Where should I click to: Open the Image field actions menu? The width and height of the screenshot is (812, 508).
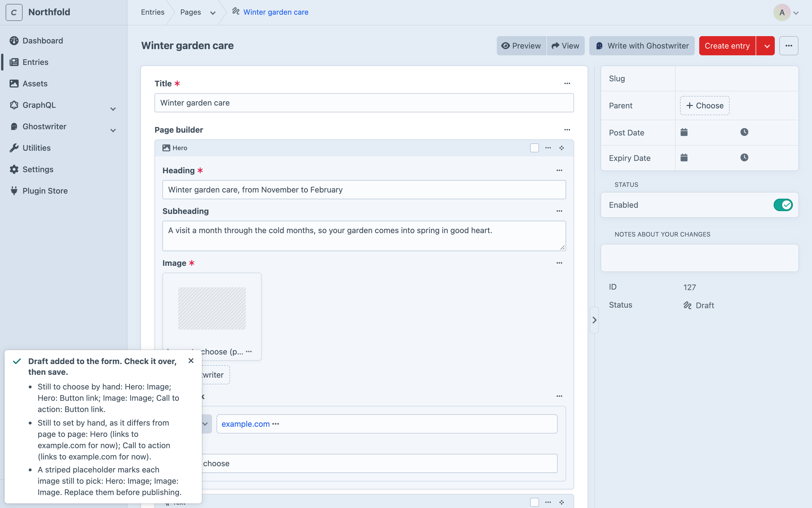click(559, 263)
